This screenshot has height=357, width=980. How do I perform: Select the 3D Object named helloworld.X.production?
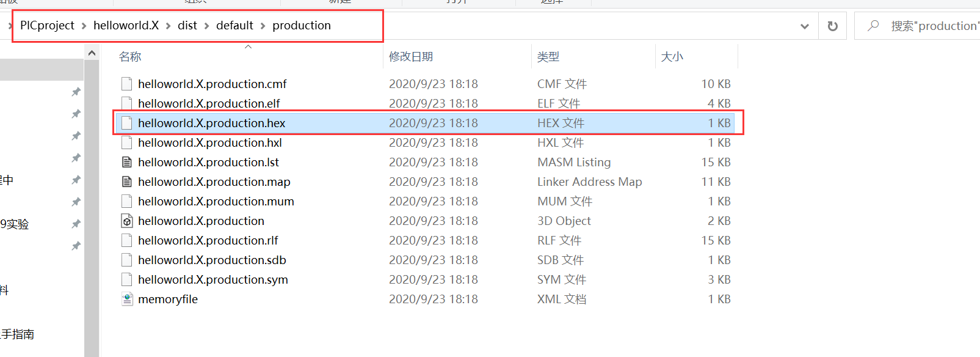point(201,221)
